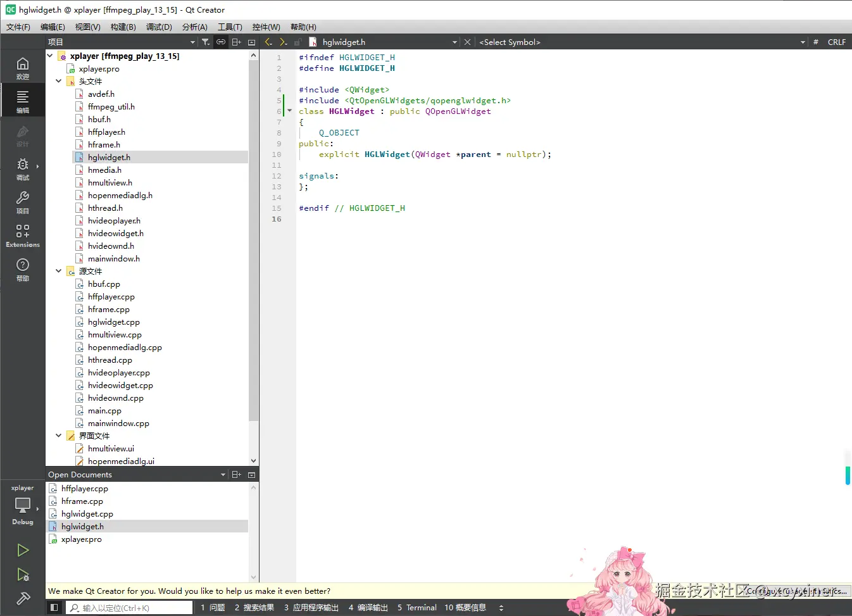Viewport: 852px width, 616px height.
Task: Open the Welcome mode
Action: pyautogui.click(x=23, y=68)
